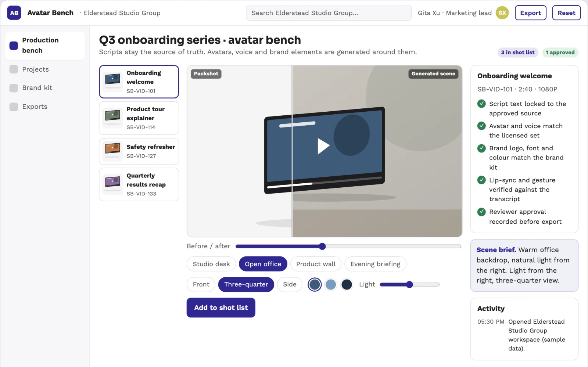Select the dark navy color swatch
Image resolution: width=588 pixels, height=367 pixels.
(x=347, y=285)
